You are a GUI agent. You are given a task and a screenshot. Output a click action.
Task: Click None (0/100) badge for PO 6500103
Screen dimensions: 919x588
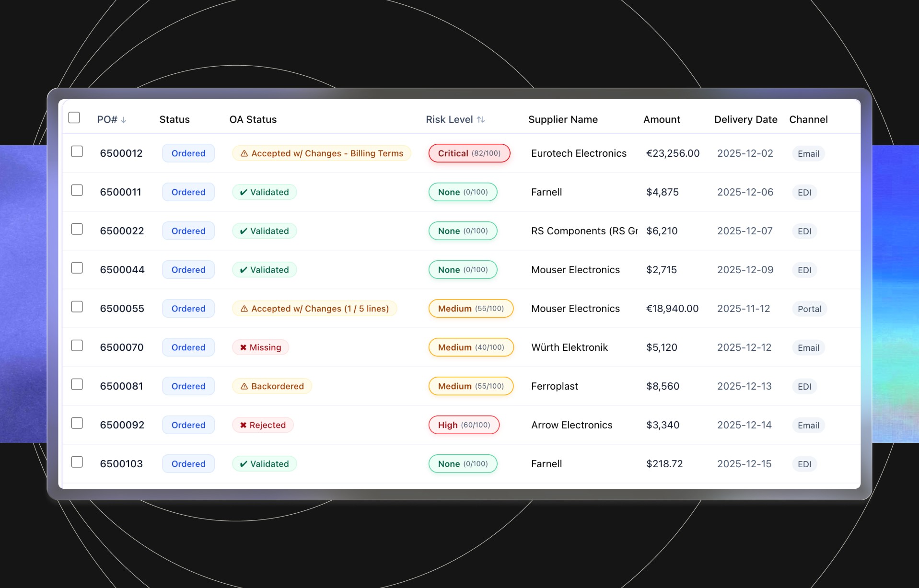[x=463, y=464]
